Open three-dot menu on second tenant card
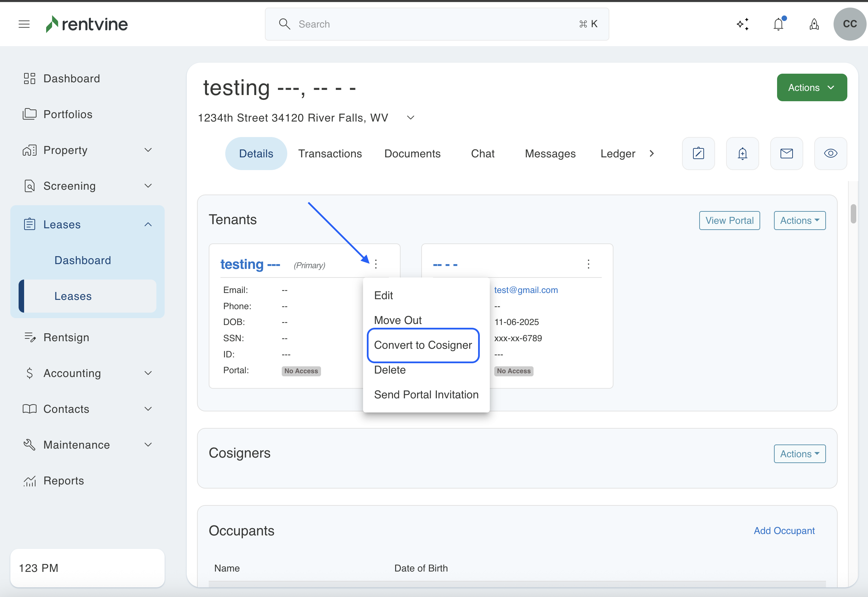Screen dimensions: 868x597 pos(588,264)
